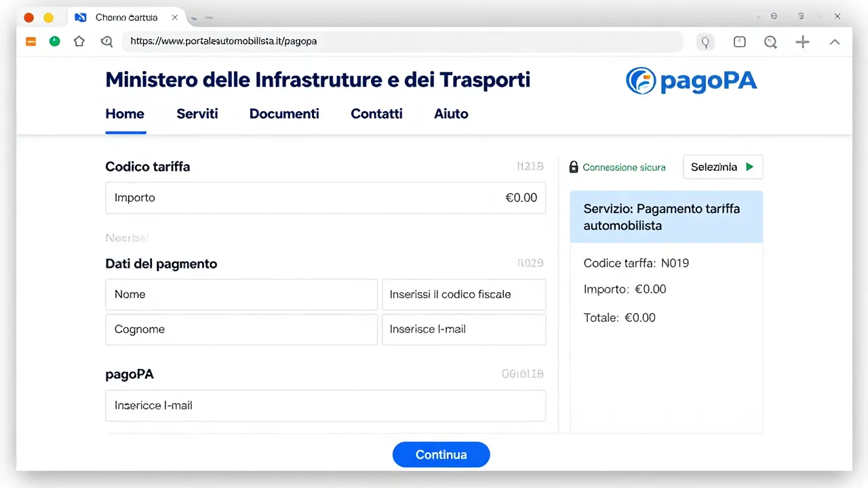Click the pagoPA logo
Viewport: 868px width, 488px height.
click(x=691, y=81)
